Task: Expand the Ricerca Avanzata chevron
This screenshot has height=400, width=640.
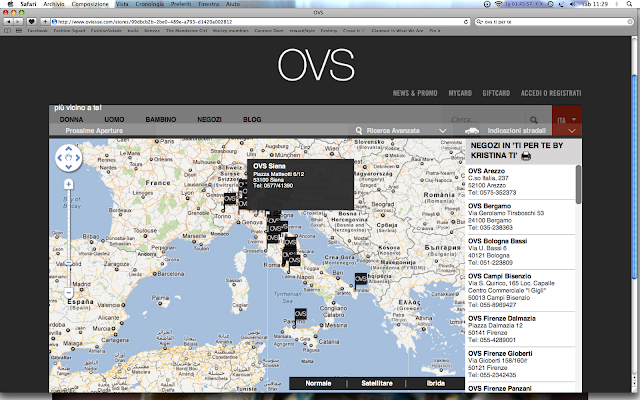Action: point(442,131)
